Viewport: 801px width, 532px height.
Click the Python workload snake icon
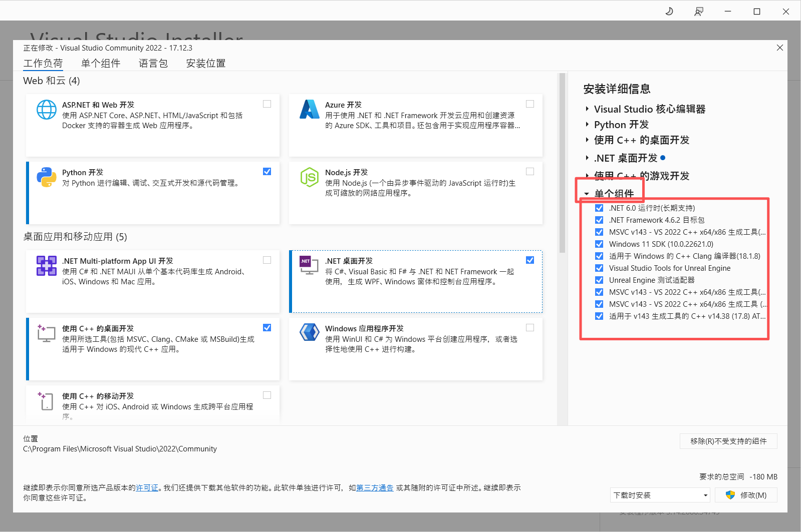pos(47,177)
